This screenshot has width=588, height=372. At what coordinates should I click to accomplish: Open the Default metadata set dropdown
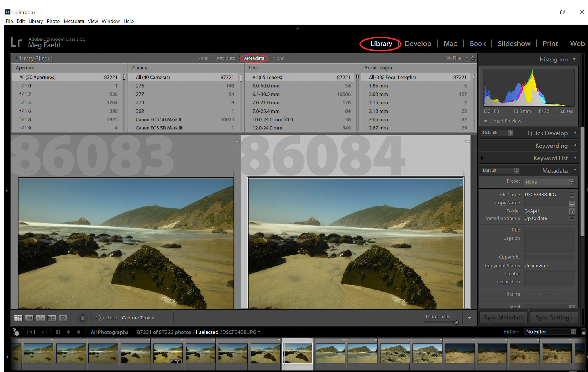tap(500, 170)
